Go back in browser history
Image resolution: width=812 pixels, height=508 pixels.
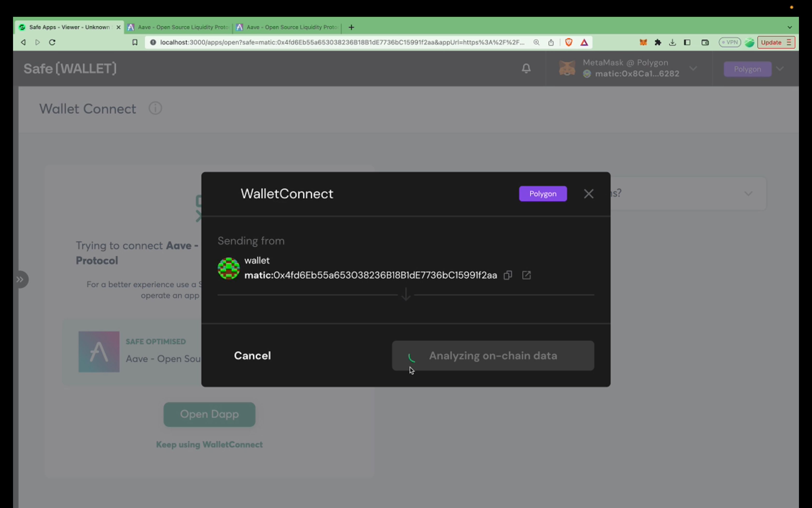click(x=23, y=42)
